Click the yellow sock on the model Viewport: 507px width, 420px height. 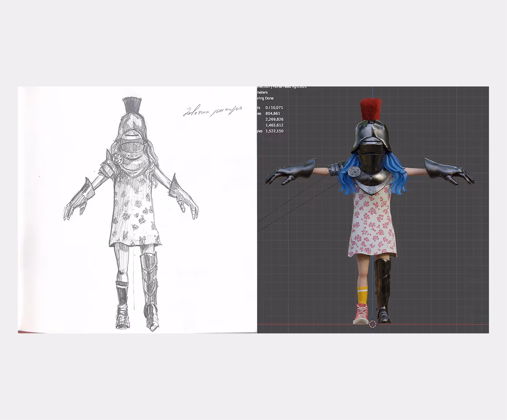click(x=362, y=295)
